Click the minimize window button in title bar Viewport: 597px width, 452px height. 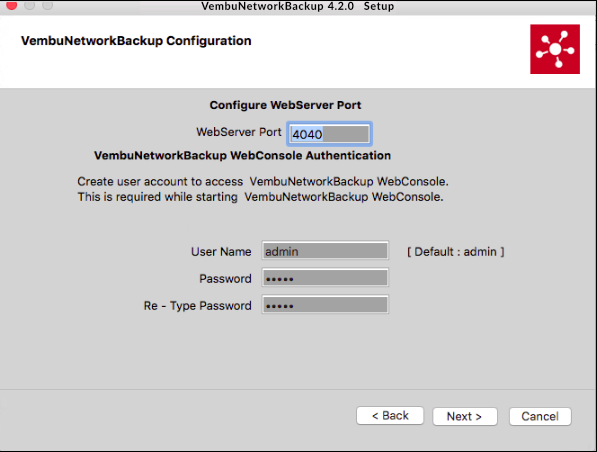30,5
